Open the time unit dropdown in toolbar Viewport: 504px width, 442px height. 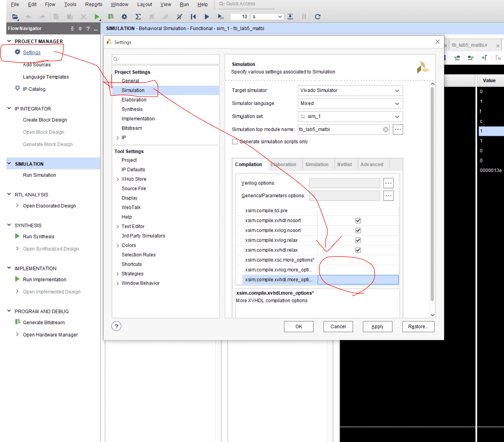point(267,17)
